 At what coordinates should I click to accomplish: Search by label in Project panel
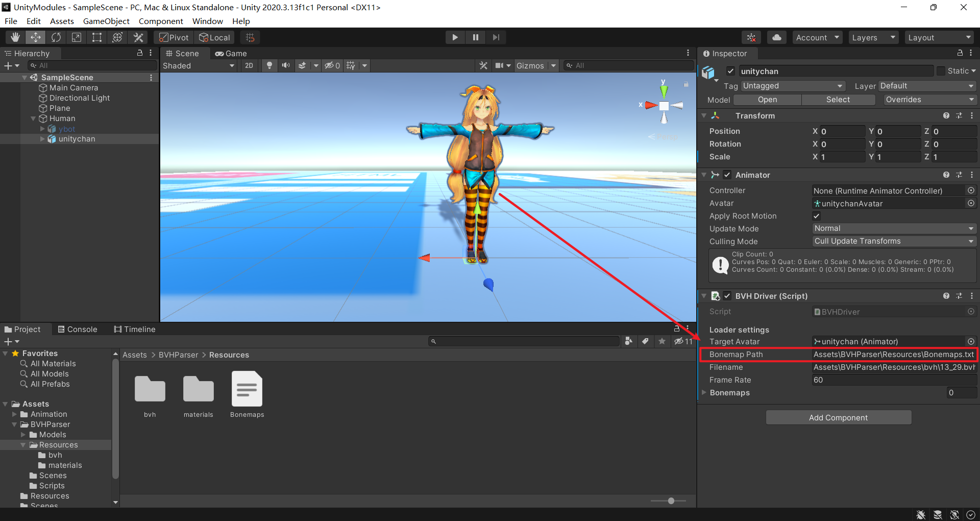tap(645, 341)
